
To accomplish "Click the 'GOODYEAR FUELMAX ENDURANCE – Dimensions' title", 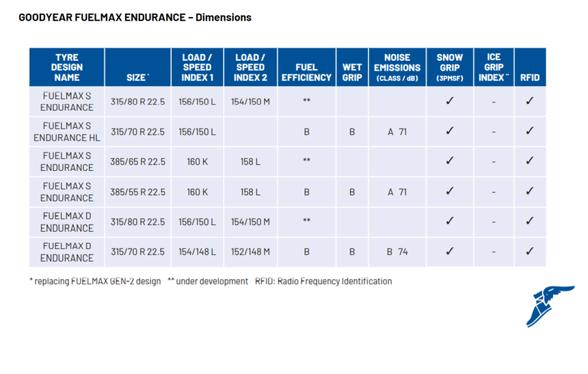I will (x=135, y=18).
